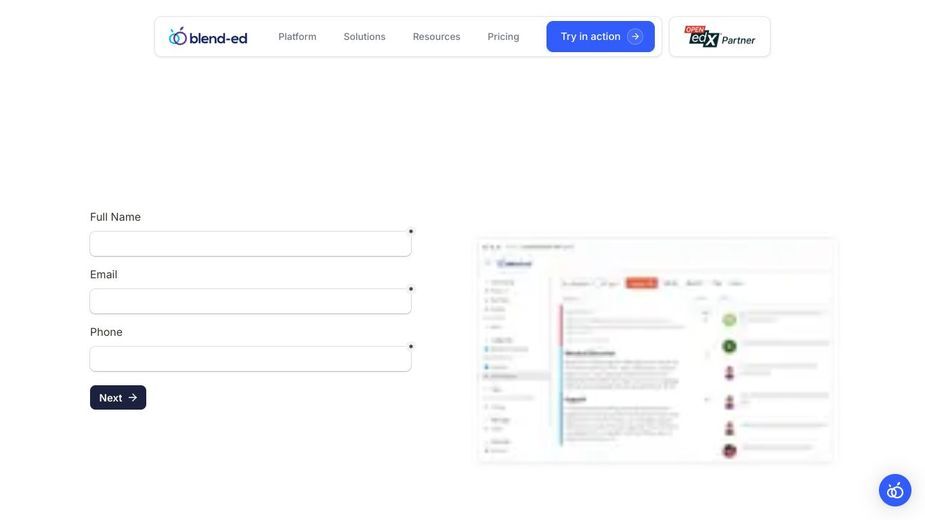Click the arrow icon inside Next
This screenshot has height=520, width=925.
(x=133, y=398)
